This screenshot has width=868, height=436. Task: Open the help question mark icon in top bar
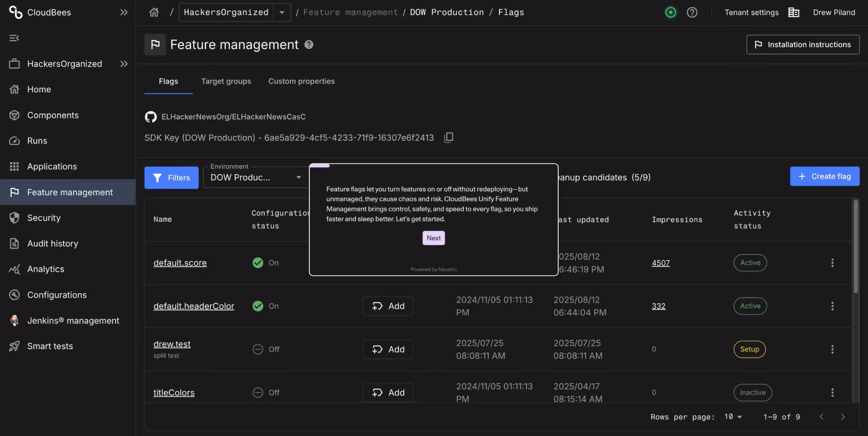[x=692, y=12]
